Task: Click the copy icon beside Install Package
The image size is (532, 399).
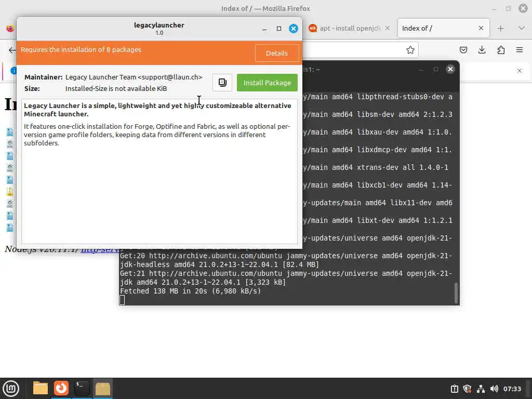Action: tap(222, 83)
